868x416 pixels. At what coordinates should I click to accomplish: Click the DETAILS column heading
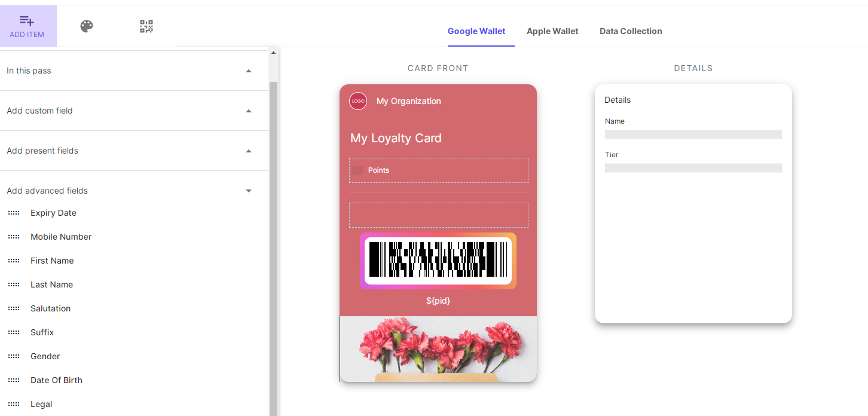(693, 68)
